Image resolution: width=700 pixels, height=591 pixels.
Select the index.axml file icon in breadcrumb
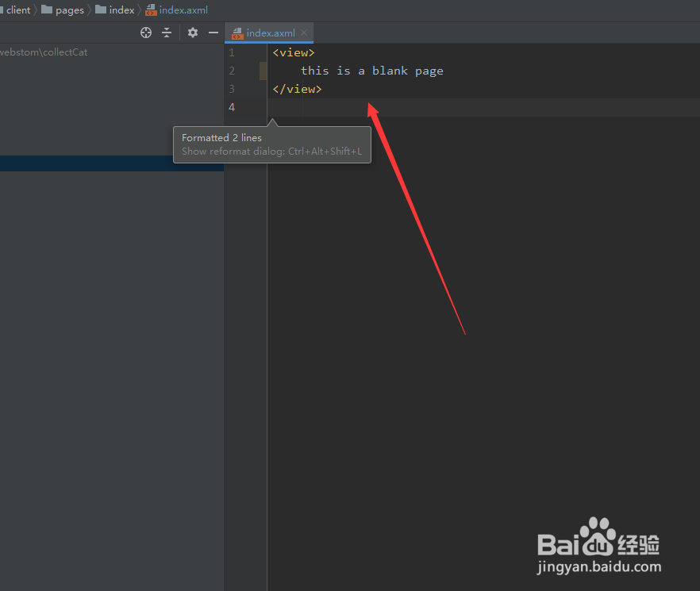(x=150, y=10)
